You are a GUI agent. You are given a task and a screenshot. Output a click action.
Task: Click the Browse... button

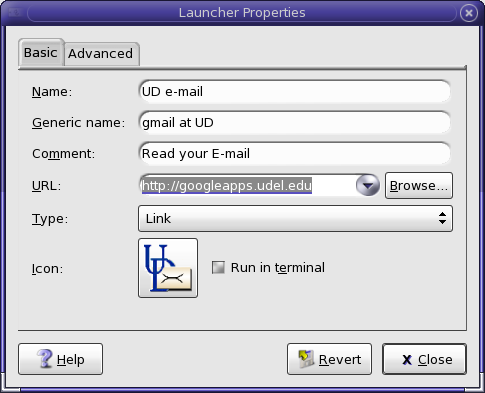click(419, 186)
